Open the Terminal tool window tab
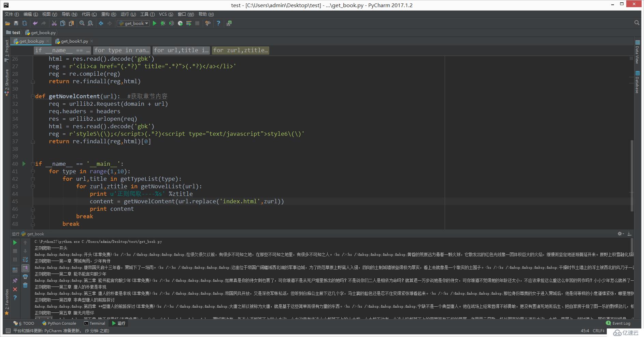 pyautogui.click(x=95, y=323)
